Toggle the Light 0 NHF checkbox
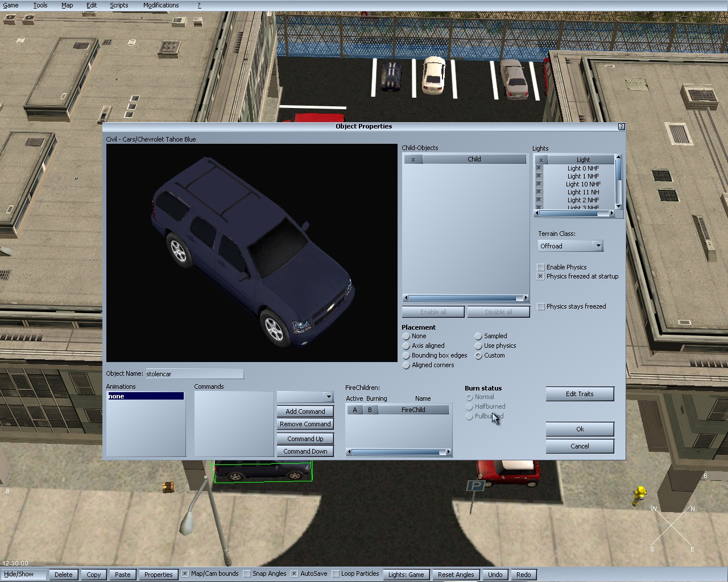Screen dimensions: 728x582 point(539,168)
